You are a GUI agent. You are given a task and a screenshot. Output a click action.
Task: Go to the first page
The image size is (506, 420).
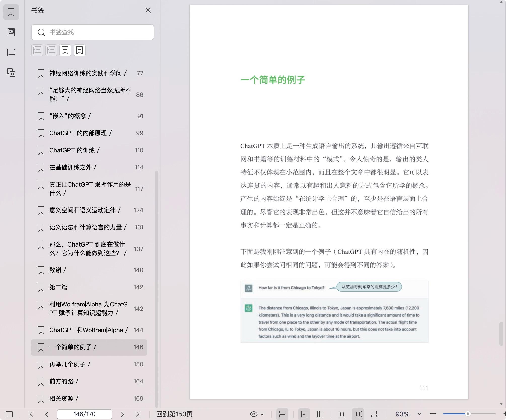[31, 414]
